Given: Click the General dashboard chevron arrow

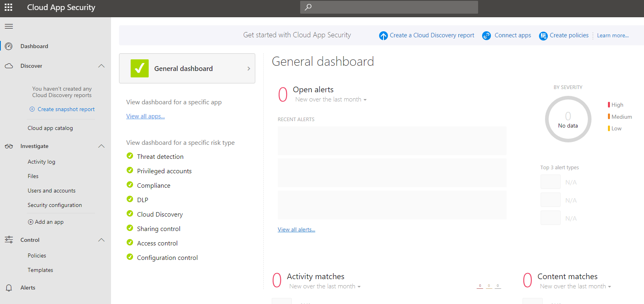Looking at the screenshot, I should (249, 69).
